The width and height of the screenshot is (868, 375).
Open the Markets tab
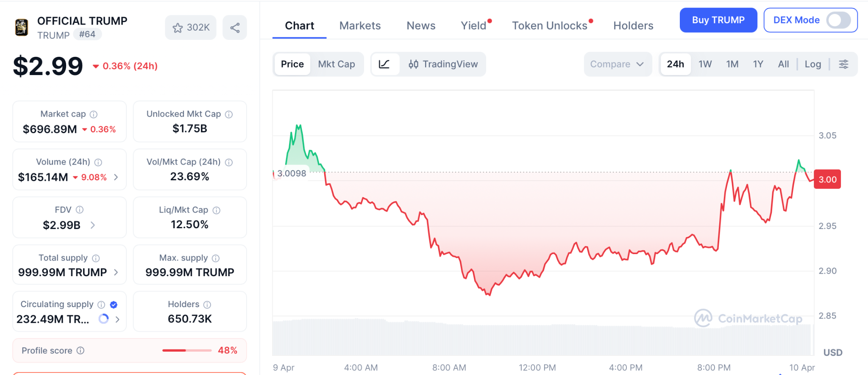(x=360, y=26)
